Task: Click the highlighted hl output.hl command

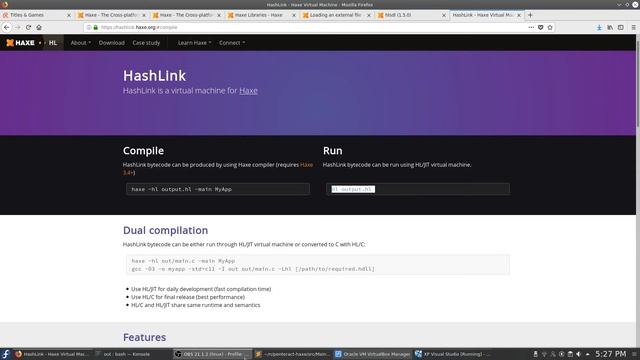Action: [353, 189]
